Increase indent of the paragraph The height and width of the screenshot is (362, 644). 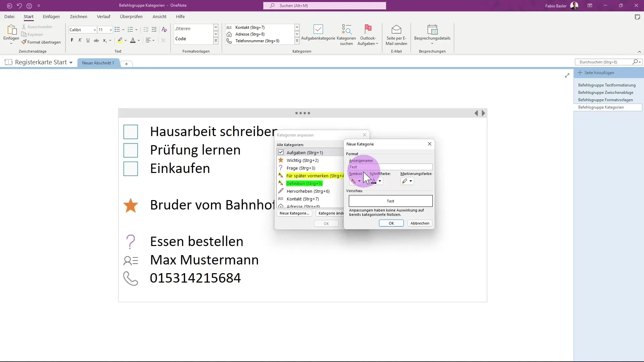click(154, 30)
